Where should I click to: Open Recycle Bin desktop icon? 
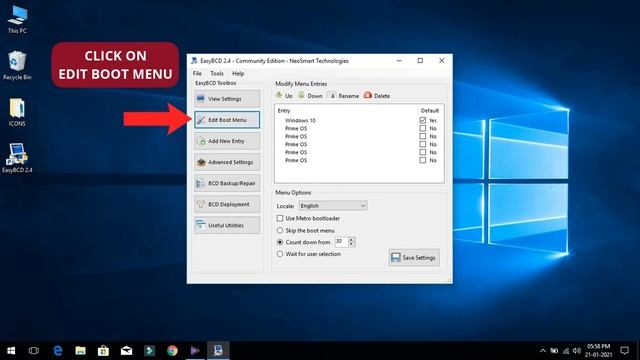point(17,65)
